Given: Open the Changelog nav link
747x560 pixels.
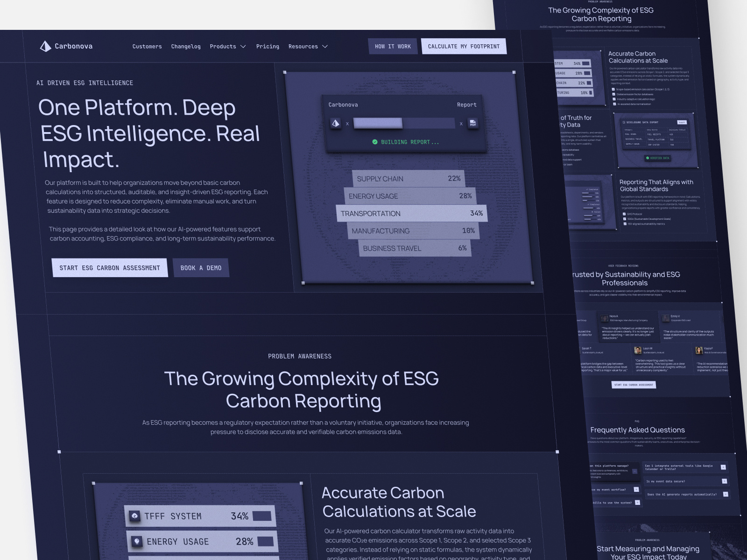Looking at the screenshot, I should point(186,47).
